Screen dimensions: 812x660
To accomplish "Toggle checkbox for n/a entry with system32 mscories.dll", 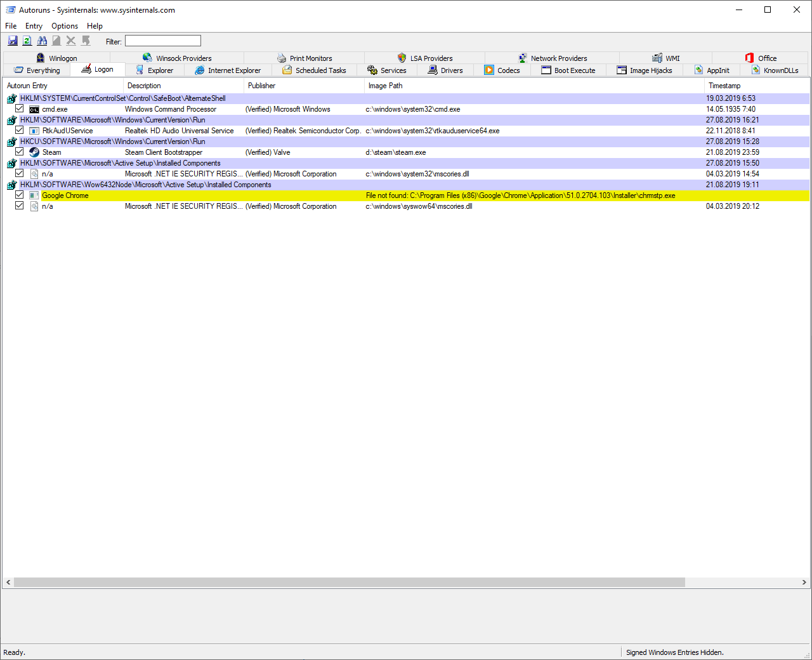I will pyautogui.click(x=20, y=173).
